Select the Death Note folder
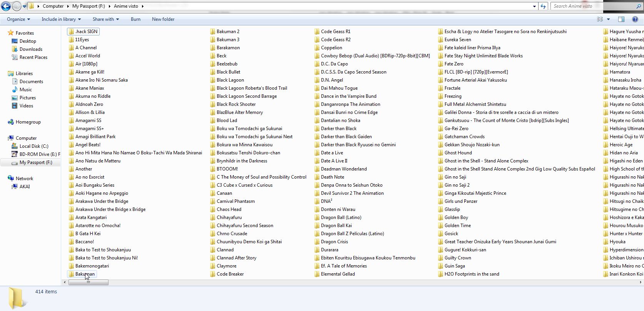Screen dimensions: 644x311 332,177
